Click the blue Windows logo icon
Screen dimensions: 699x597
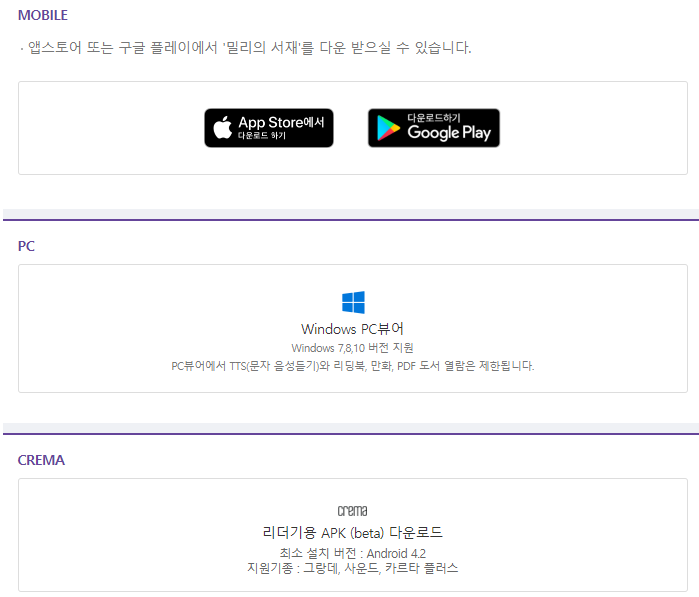[353, 302]
